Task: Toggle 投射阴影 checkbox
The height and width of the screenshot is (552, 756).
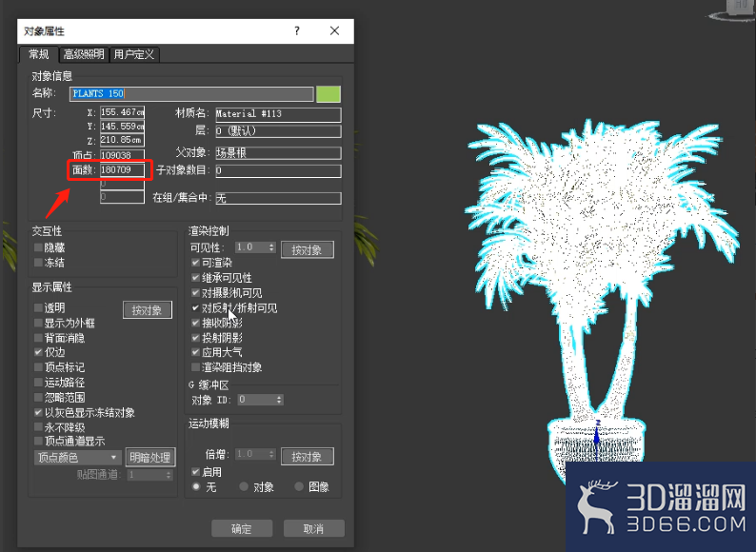Action: coord(195,338)
